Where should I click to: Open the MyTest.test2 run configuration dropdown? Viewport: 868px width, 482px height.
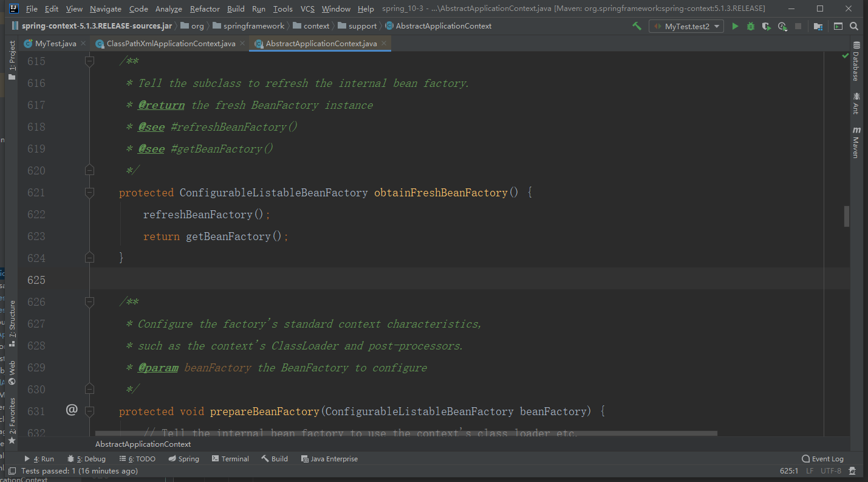(x=686, y=26)
